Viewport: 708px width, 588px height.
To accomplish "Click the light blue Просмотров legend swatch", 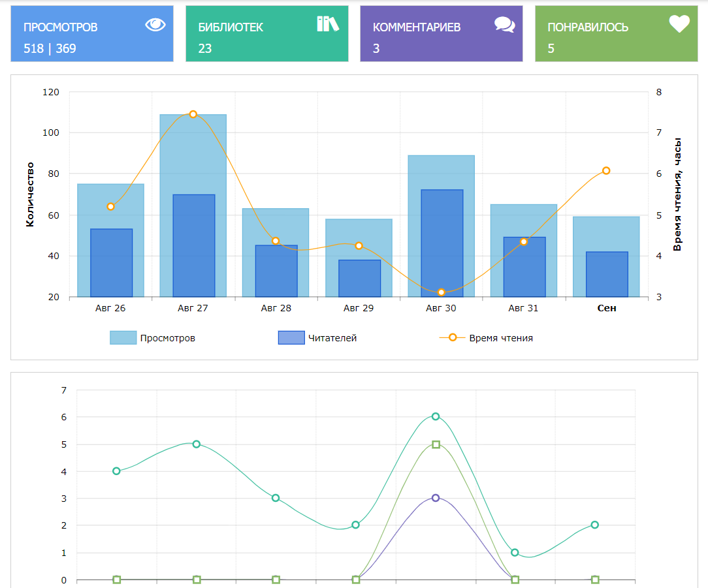I will pos(123,337).
